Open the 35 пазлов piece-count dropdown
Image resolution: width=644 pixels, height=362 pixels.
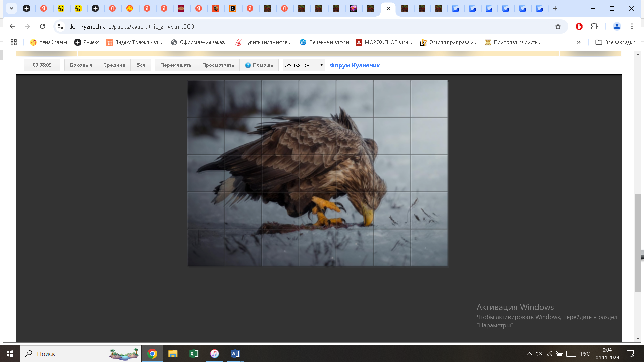(x=304, y=65)
